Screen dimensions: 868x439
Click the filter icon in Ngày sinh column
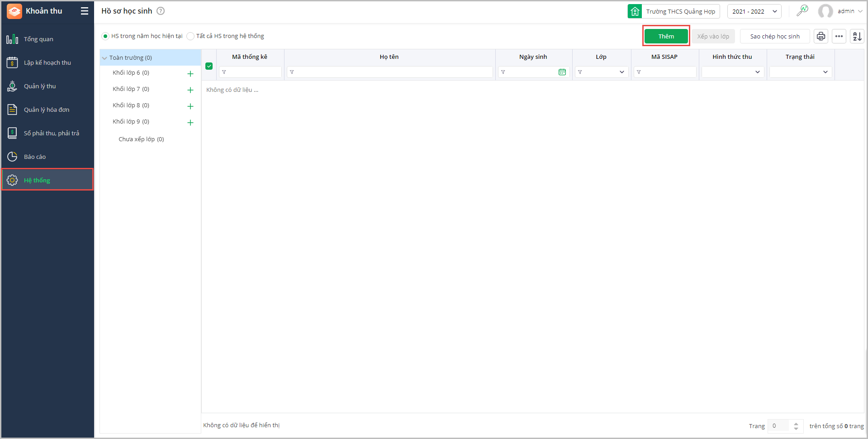pyautogui.click(x=503, y=72)
